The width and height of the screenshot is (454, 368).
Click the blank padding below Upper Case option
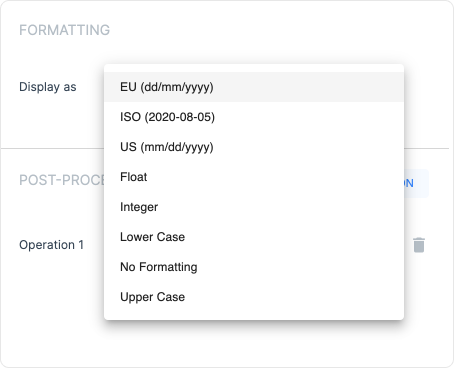click(x=254, y=316)
